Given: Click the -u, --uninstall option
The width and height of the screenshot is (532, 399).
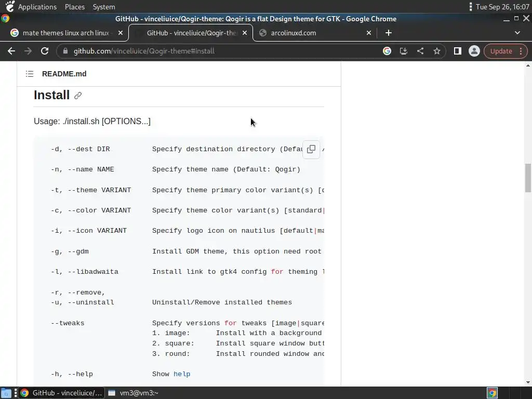Looking at the screenshot, I should pos(83,302).
